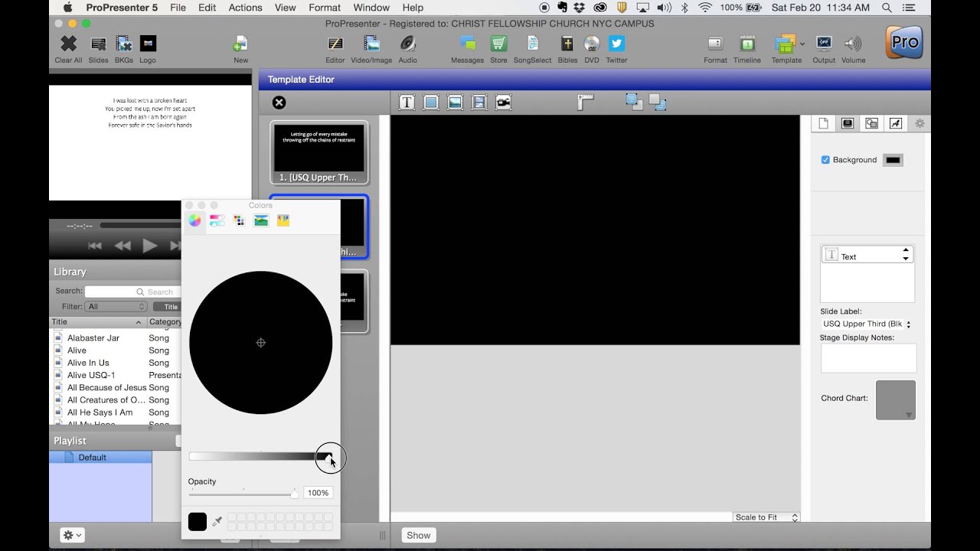Screen dimensions: 980x551
Task: Click the Logo toolbar icon
Action: [x=148, y=44]
